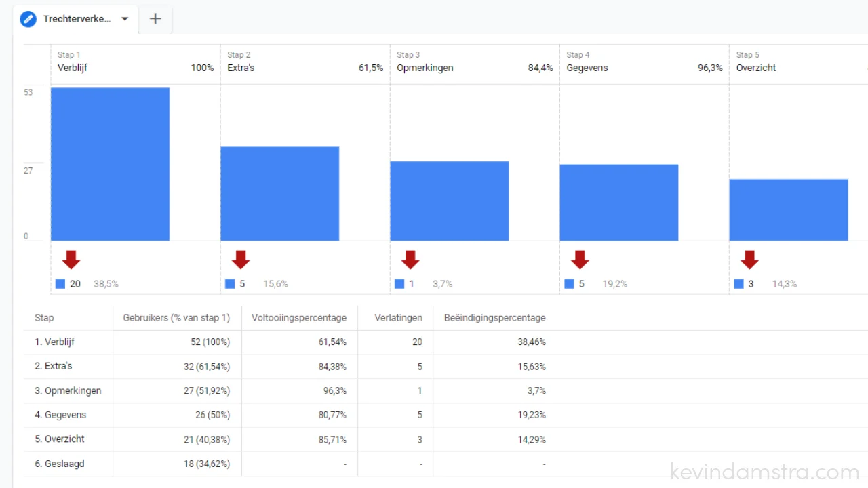
Task: Click the 52 (100%) users cell
Action: [x=210, y=342]
